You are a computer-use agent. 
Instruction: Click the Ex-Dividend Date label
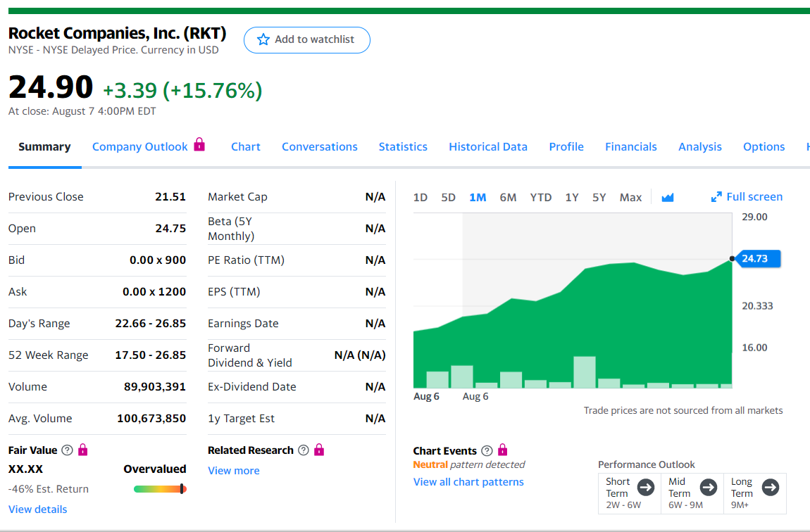(x=251, y=386)
